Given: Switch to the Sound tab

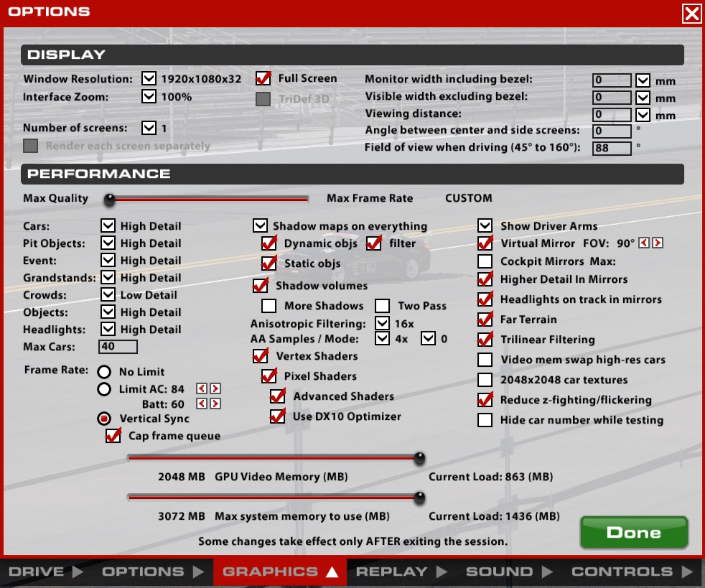Looking at the screenshot, I should pyautogui.click(x=507, y=572).
